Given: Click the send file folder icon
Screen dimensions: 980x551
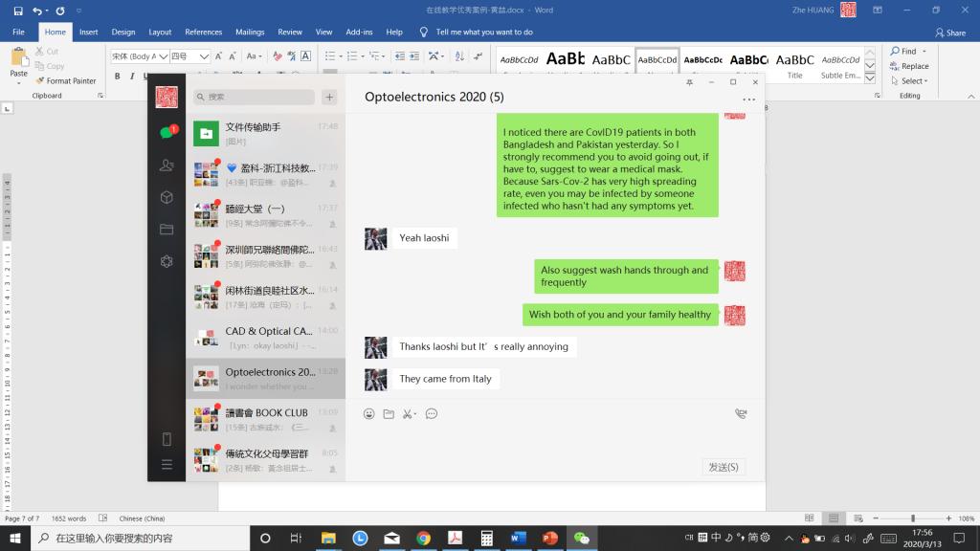Looking at the screenshot, I should click(x=389, y=414).
